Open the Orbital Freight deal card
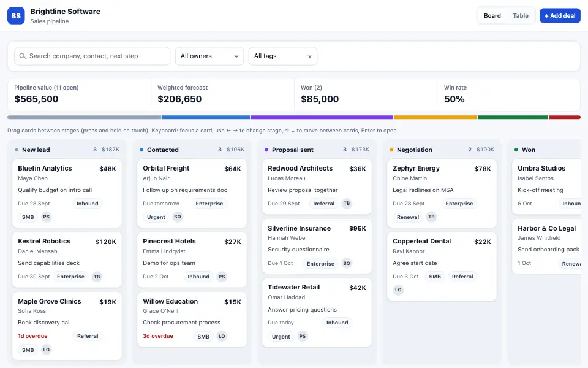Viewport: 588px width, 368px height. 192,193
